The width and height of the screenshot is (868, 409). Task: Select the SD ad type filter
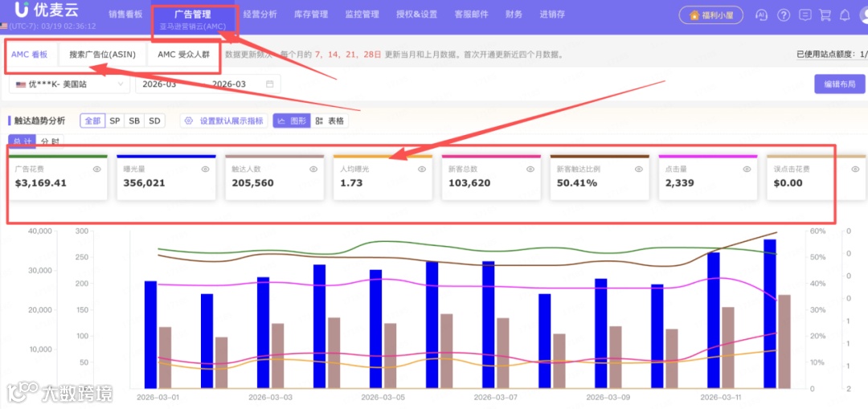(155, 121)
